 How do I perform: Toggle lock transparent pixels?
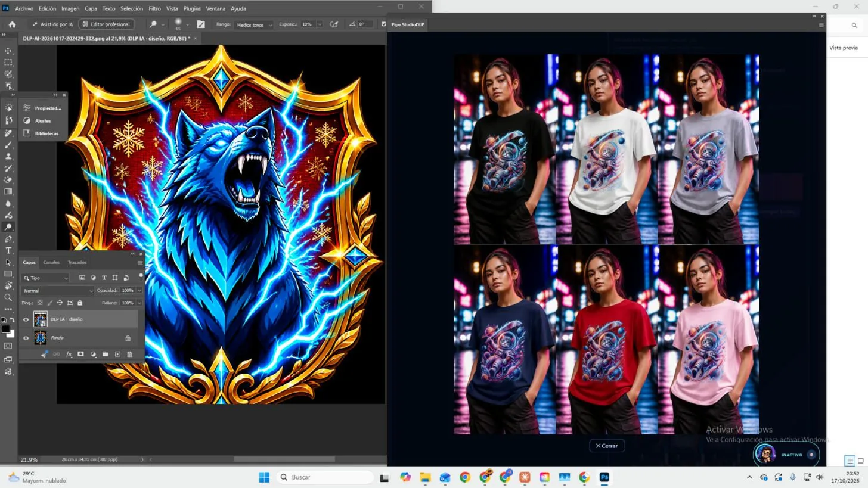[40, 303]
